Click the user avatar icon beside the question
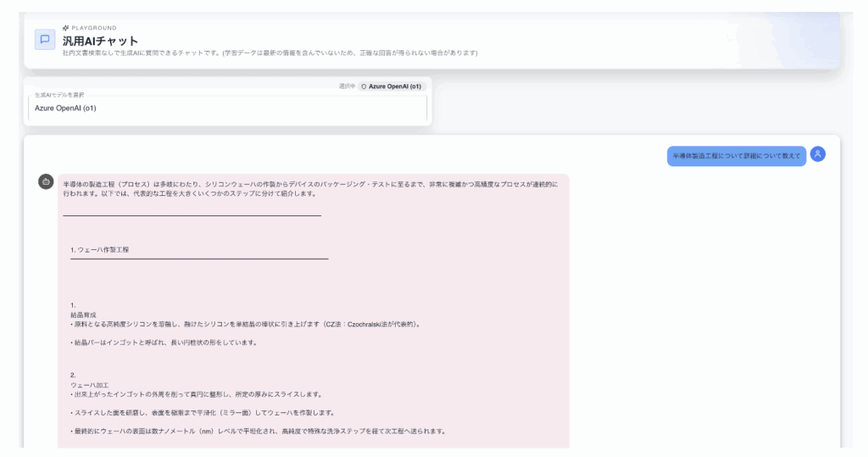The height and width of the screenshot is (457, 868). [817, 154]
